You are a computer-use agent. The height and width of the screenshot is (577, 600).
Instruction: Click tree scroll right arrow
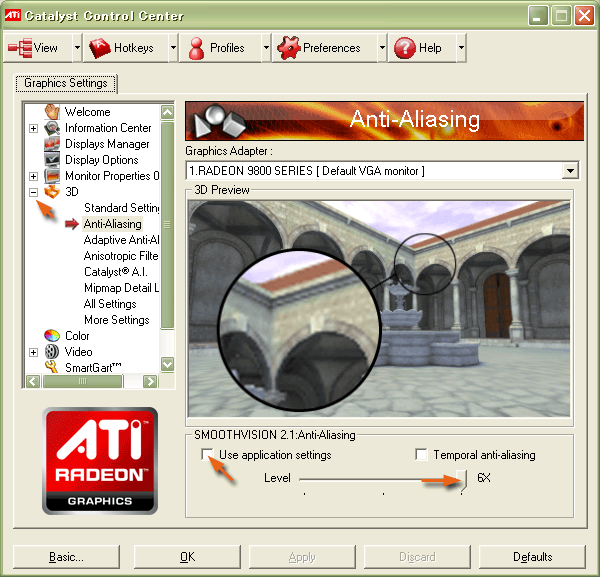[150, 381]
